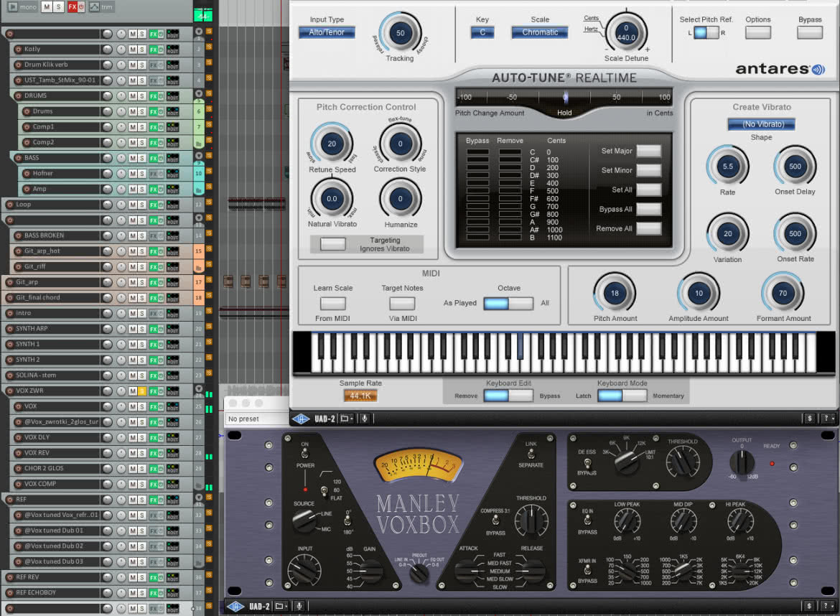Open FX chain of the SYNTH ARP track
The height and width of the screenshot is (616, 840).
pos(154,329)
